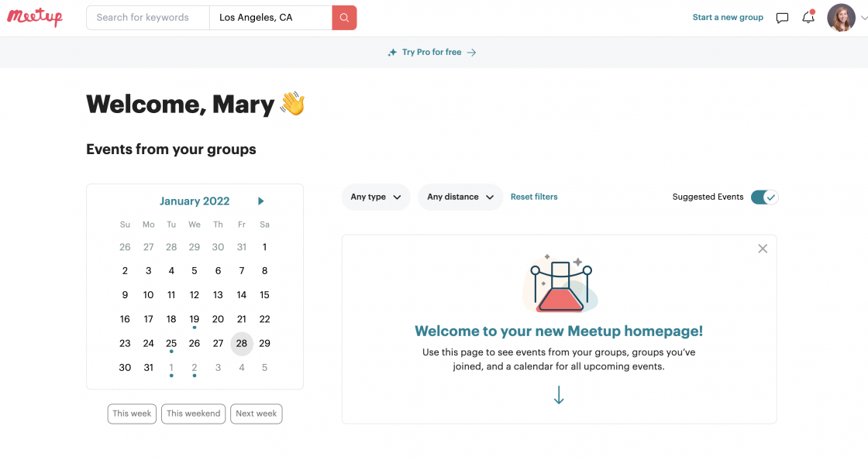Select January 16 in calendar

125,319
